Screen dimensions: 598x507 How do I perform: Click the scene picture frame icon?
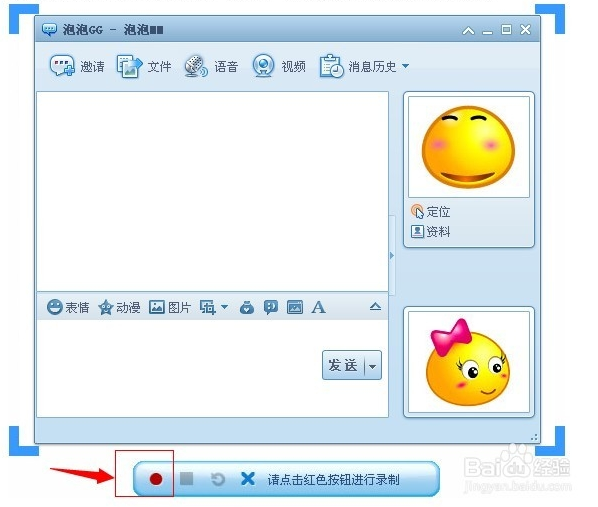(x=295, y=307)
